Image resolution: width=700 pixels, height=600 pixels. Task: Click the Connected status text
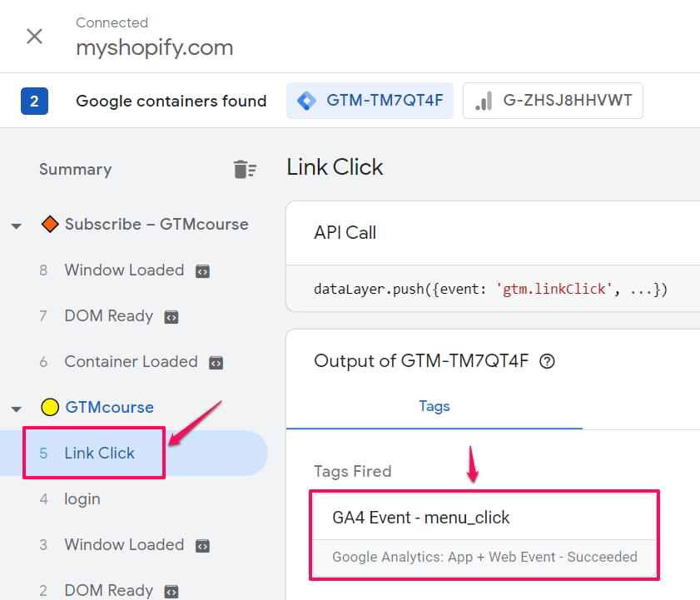[x=112, y=22]
